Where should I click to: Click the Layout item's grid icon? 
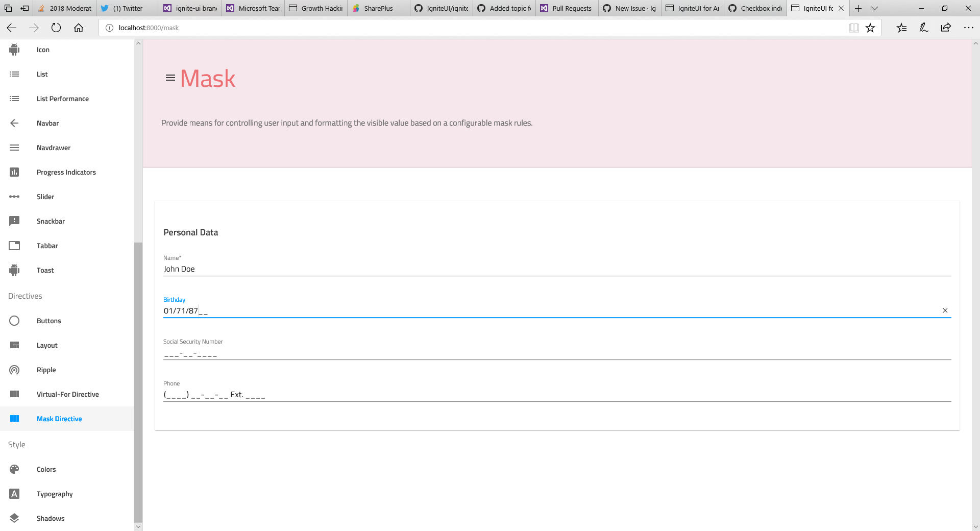[x=14, y=345]
